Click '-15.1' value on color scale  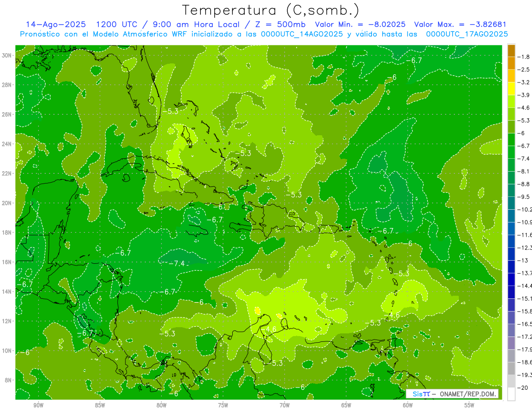(525, 298)
